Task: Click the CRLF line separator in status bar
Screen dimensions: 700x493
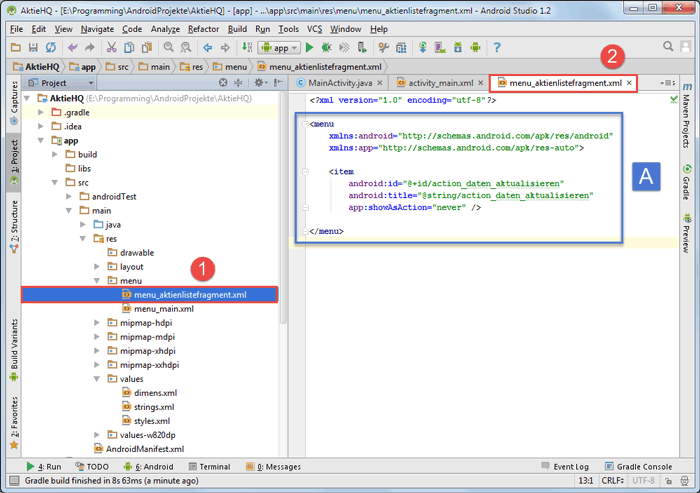Action: [x=612, y=481]
